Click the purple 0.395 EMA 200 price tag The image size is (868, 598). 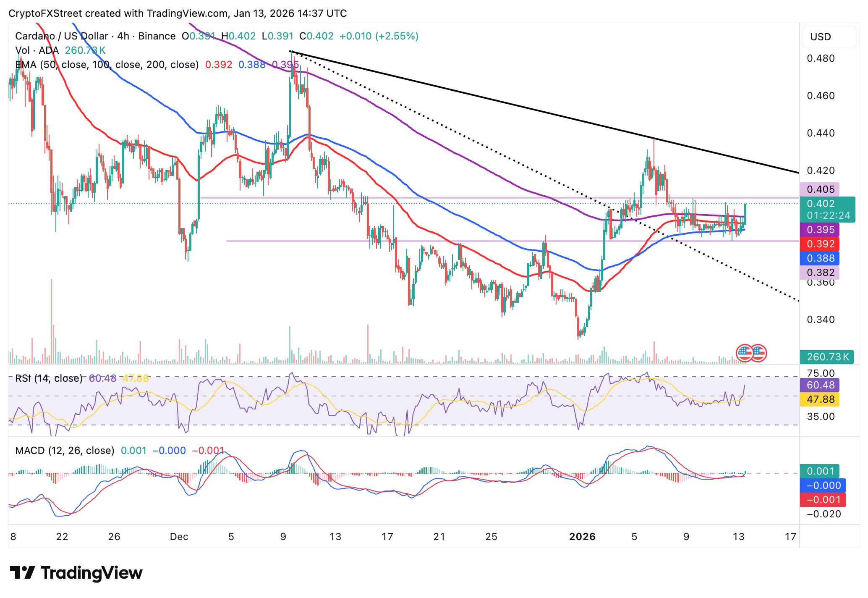coord(820,230)
